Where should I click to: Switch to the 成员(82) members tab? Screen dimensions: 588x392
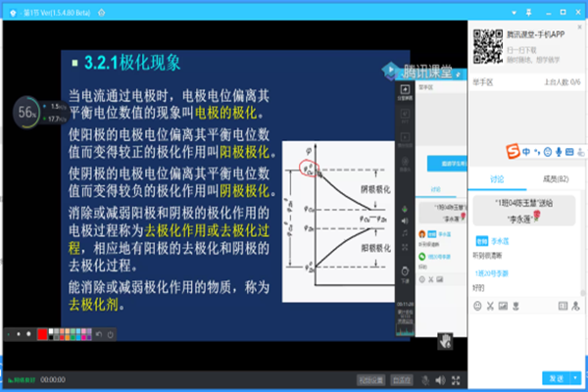pyautogui.click(x=555, y=178)
